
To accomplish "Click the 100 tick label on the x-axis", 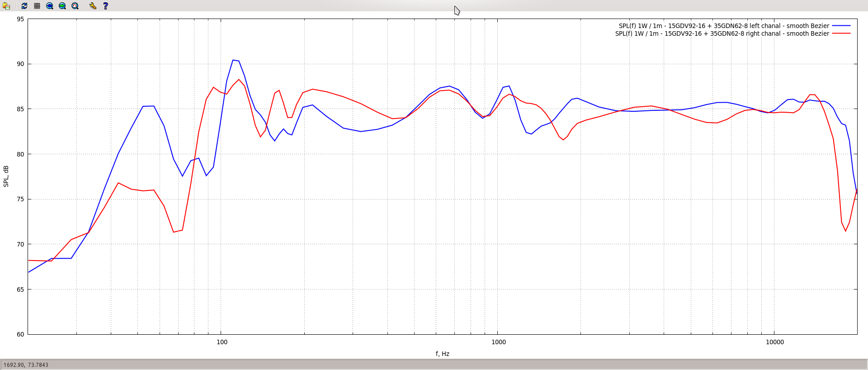I will tap(222, 342).
